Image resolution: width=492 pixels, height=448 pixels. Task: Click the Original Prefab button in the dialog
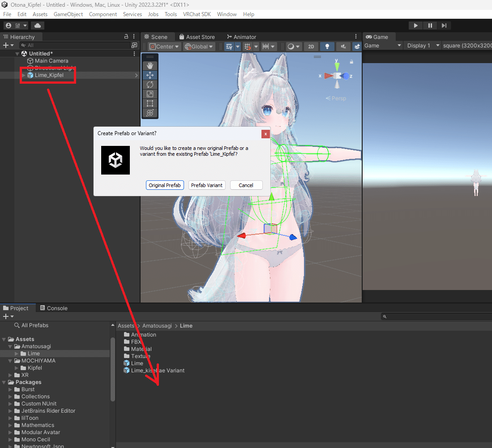(165, 185)
